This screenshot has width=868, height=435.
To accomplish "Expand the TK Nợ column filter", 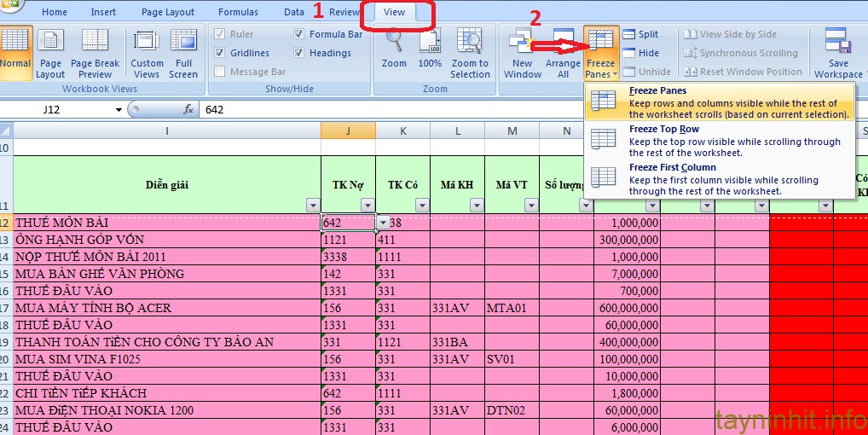I will coord(367,206).
